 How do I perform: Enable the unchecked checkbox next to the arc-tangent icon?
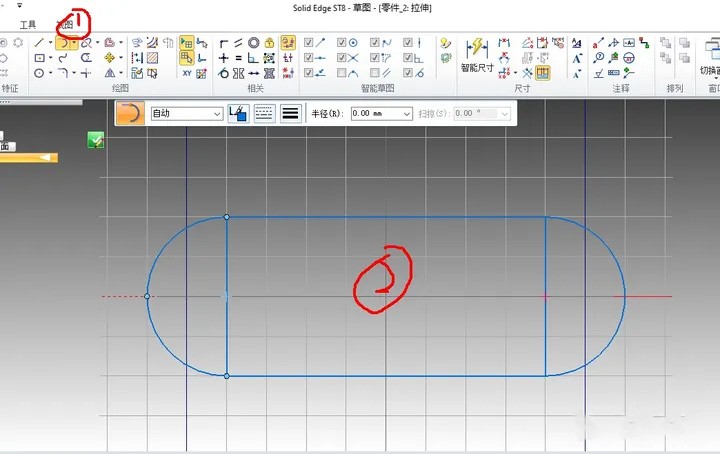tap(342, 73)
